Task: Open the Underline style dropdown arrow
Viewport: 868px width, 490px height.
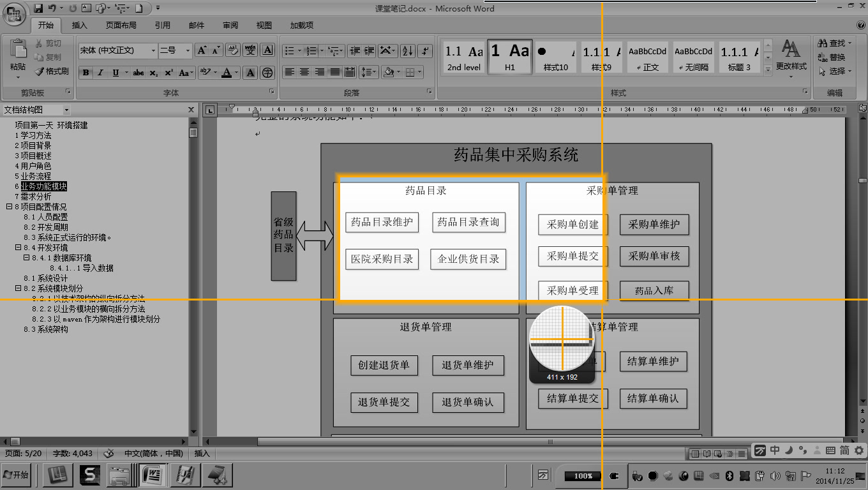Action: coord(126,73)
